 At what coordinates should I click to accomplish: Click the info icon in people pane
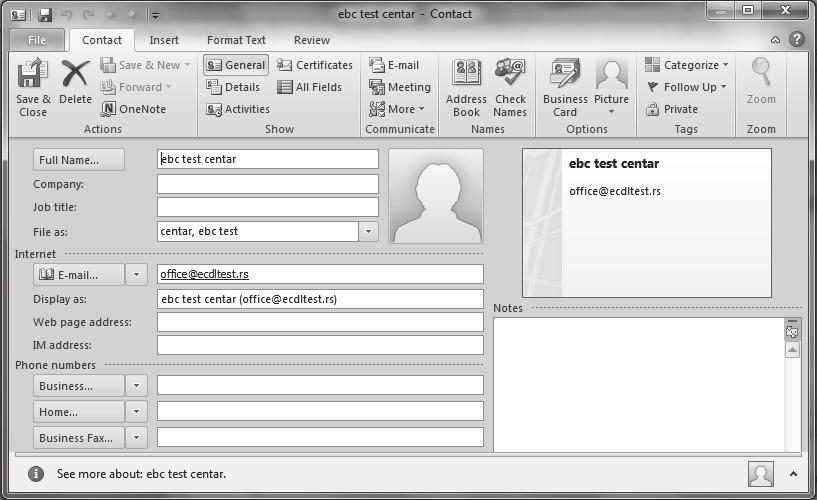(x=35, y=474)
